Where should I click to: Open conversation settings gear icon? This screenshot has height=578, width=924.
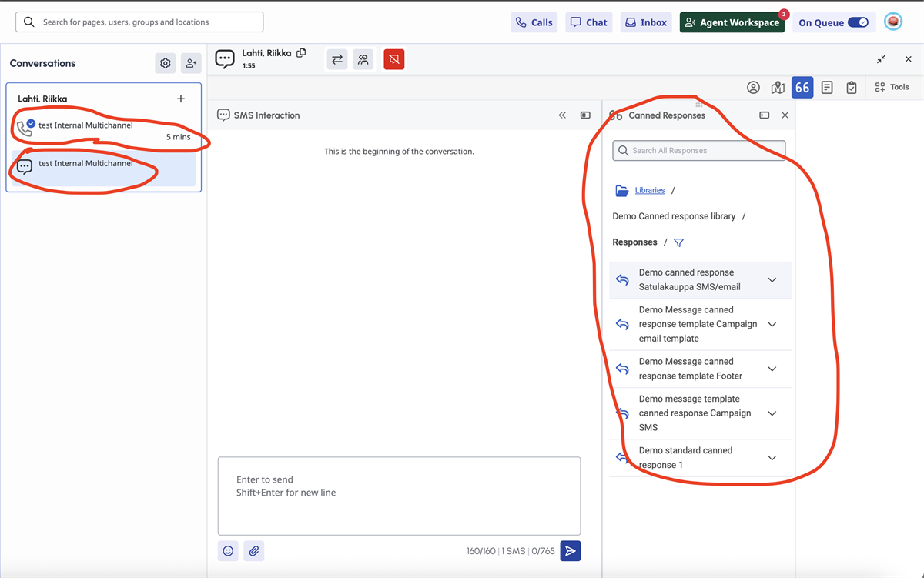click(166, 63)
